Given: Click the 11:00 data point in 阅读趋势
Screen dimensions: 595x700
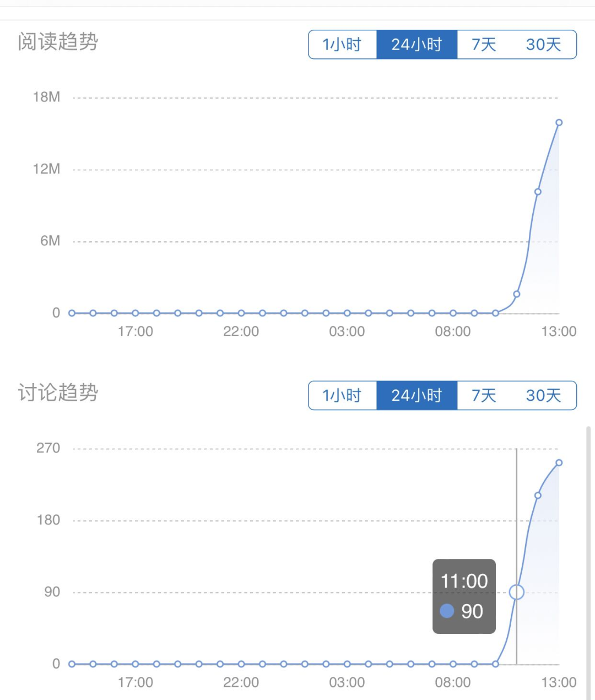Looking at the screenshot, I should pos(517,294).
